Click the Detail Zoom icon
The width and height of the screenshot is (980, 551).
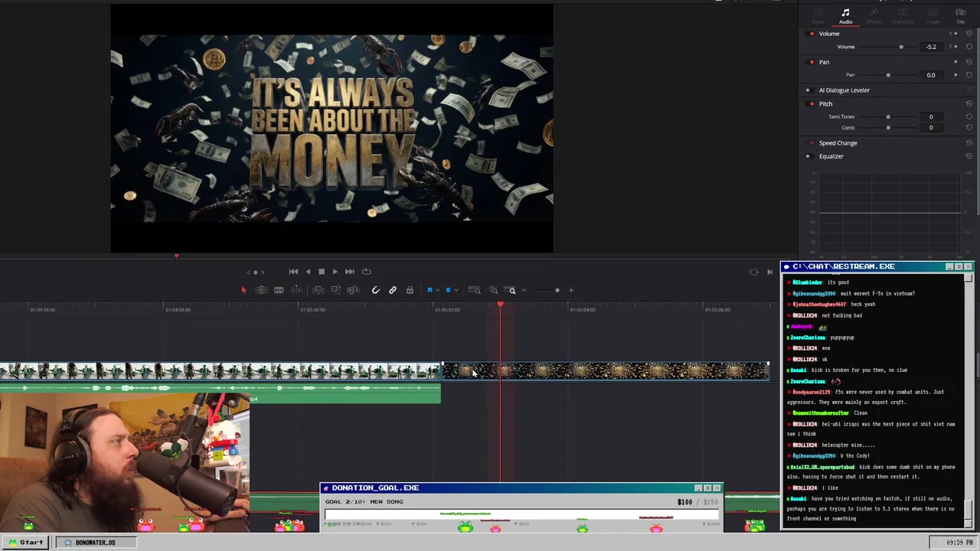[494, 290]
